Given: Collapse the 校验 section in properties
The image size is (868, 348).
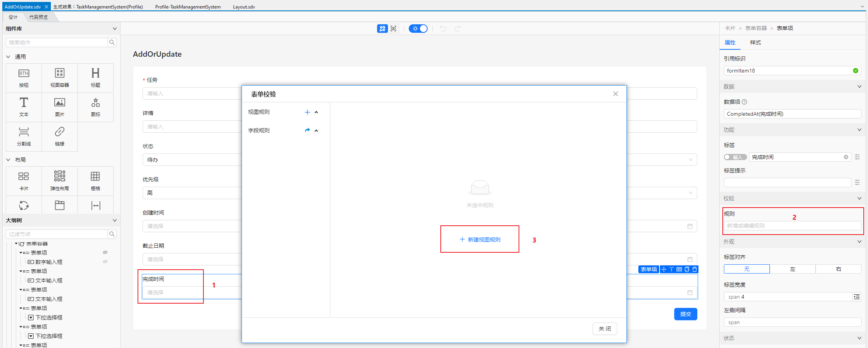Looking at the screenshot, I should click(859, 198).
